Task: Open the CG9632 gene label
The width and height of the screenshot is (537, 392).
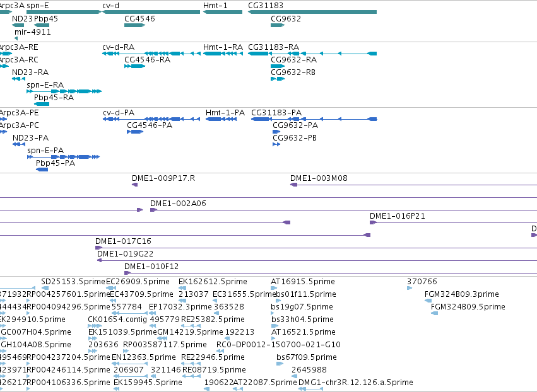Action: pos(286,19)
